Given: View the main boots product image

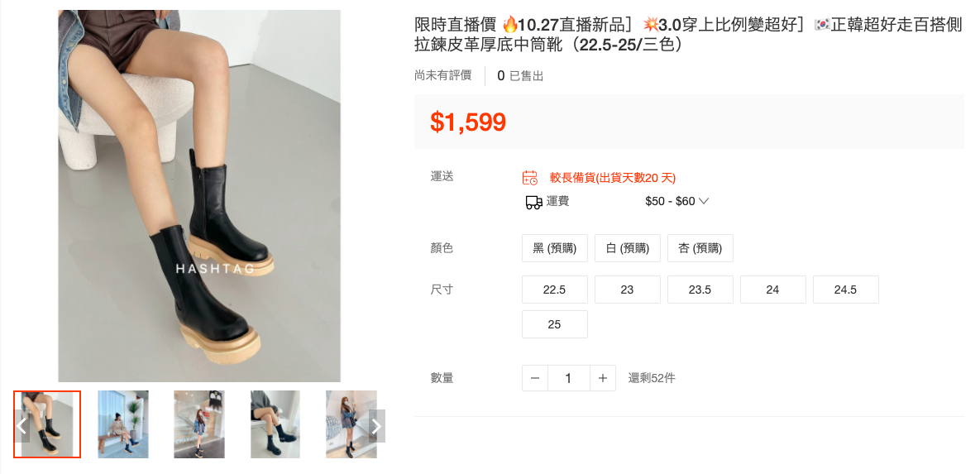Looking at the screenshot, I should tap(199, 196).
